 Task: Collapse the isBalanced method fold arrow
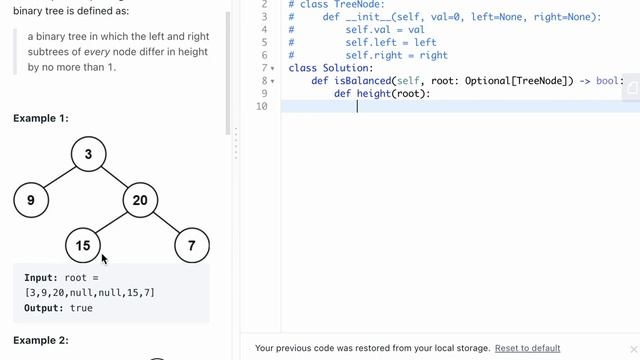[273, 81]
